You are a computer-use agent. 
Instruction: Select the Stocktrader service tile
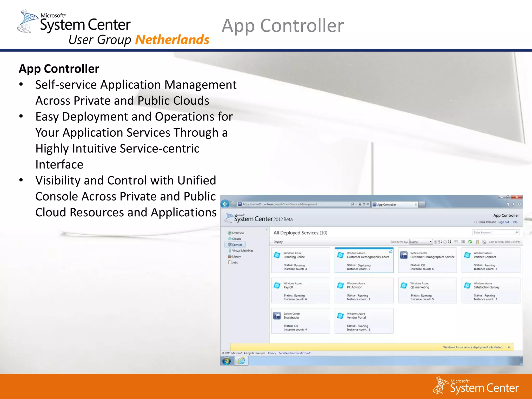click(301, 321)
